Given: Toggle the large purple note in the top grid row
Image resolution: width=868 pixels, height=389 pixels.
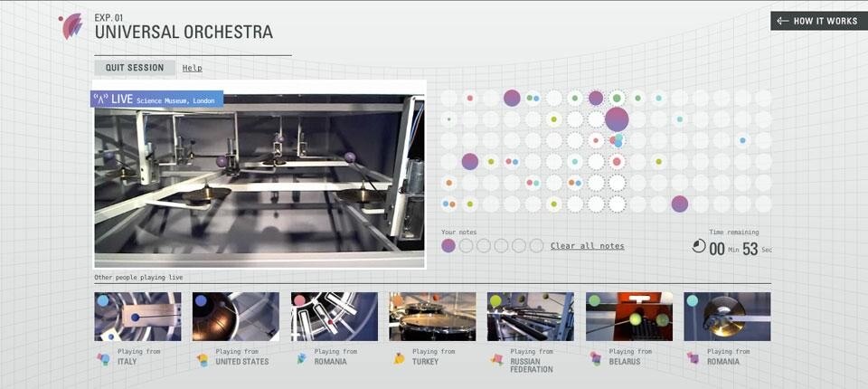Looking at the screenshot, I should [x=512, y=98].
